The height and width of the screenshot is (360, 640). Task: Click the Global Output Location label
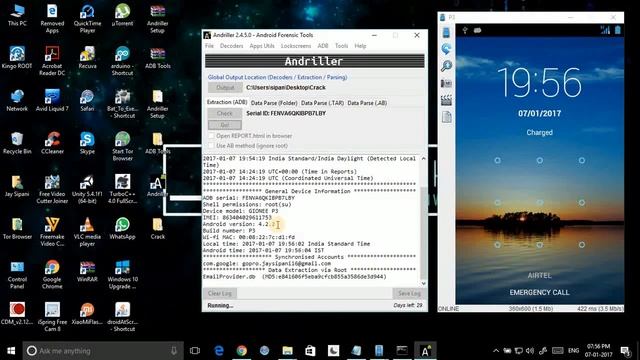click(278, 77)
